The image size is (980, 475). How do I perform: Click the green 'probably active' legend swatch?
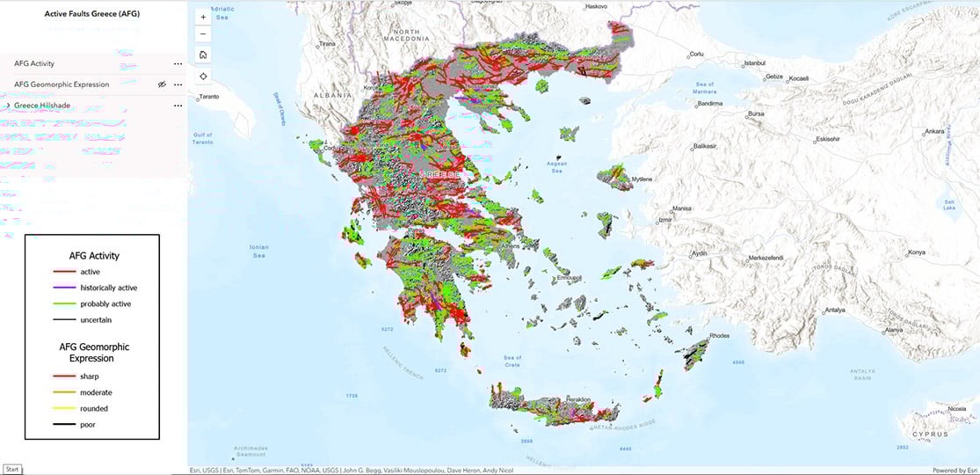pos(65,304)
